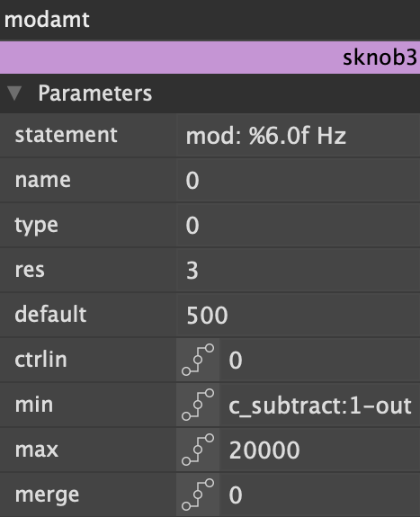Screen dimensions: 420x517
Task: Click the type value field
Action: [299, 225]
